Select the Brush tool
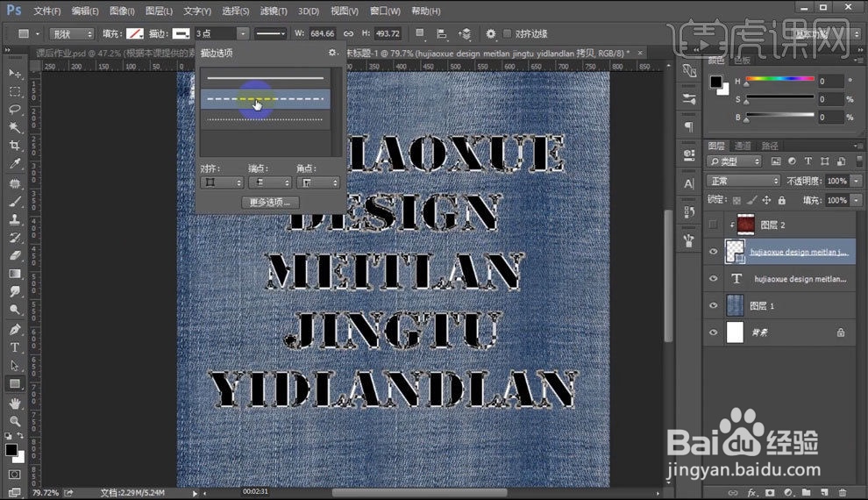This screenshot has height=500, width=868. pyautogui.click(x=15, y=202)
